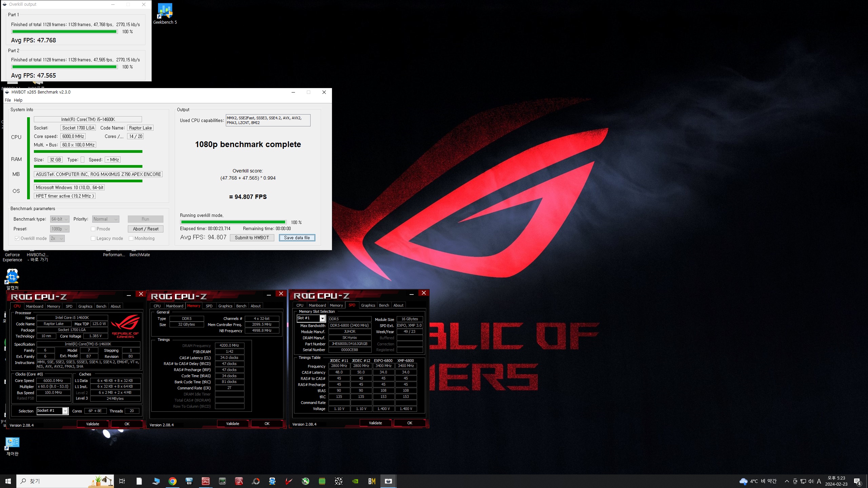Click the Running overkill mode progress bar

(x=233, y=222)
